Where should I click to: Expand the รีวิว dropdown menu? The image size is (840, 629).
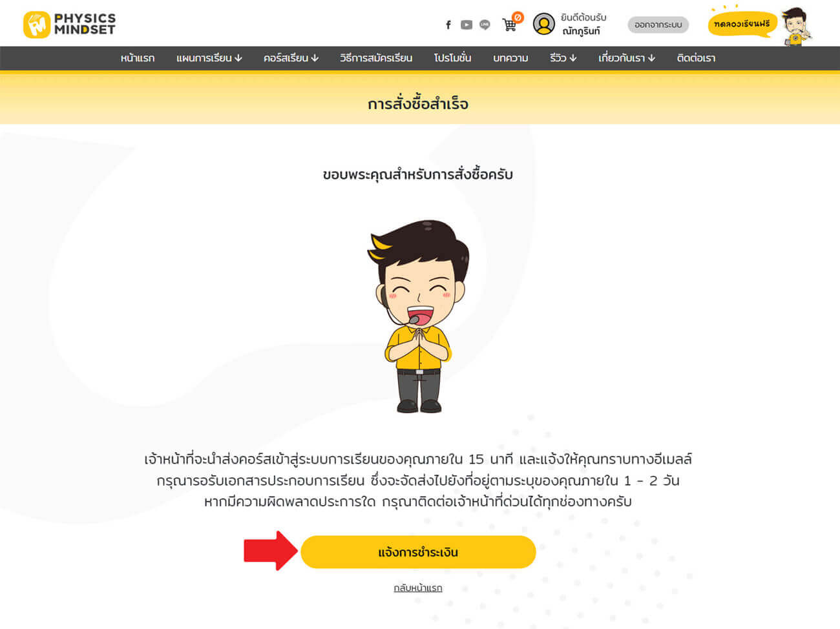(563, 58)
